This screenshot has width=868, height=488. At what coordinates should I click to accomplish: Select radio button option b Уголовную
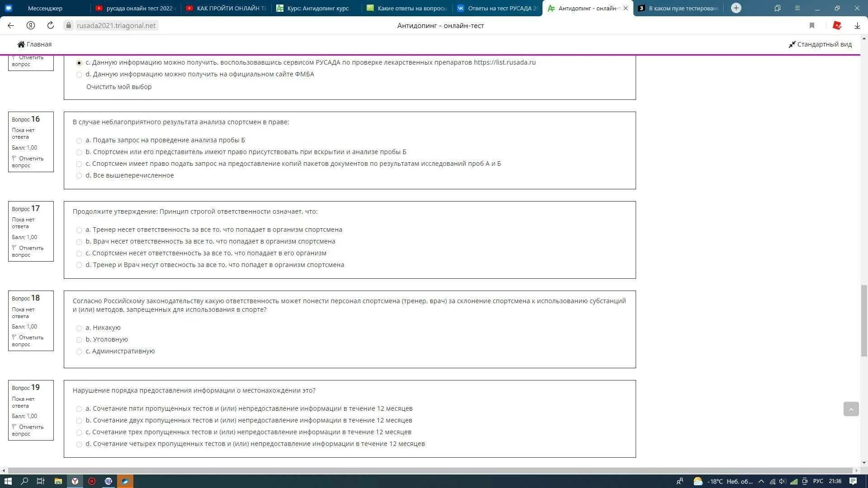click(78, 339)
